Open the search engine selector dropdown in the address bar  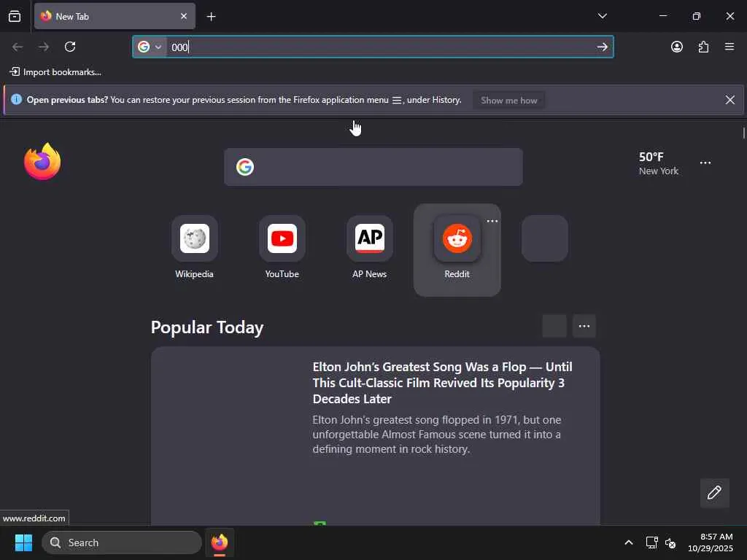(x=150, y=47)
